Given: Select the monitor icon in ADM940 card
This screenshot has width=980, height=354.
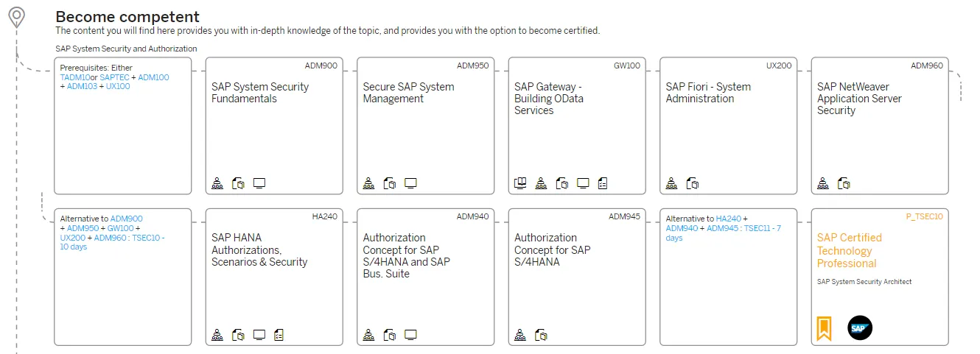Looking at the screenshot, I should (411, 335).
